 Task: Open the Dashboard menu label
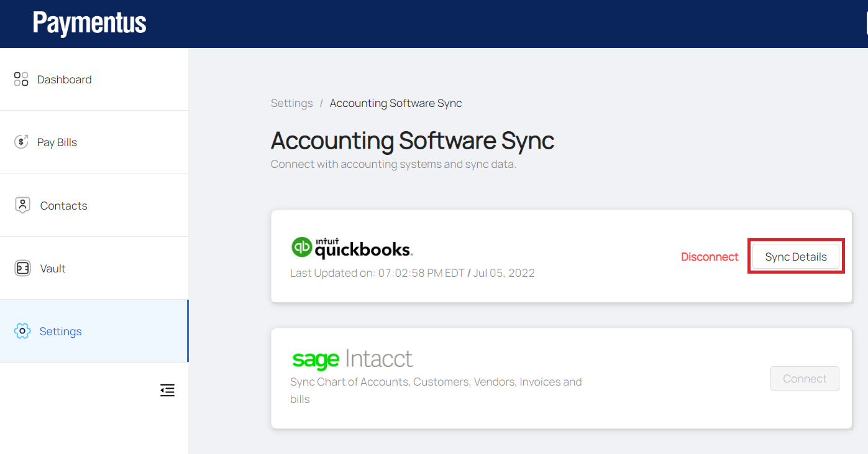coord(64,80)
